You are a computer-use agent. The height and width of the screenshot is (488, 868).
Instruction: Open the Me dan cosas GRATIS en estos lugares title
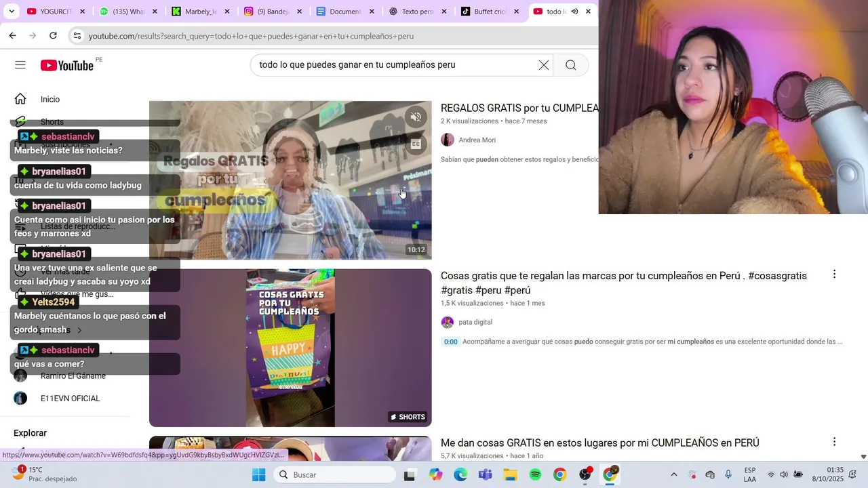[x=600, y=443]
